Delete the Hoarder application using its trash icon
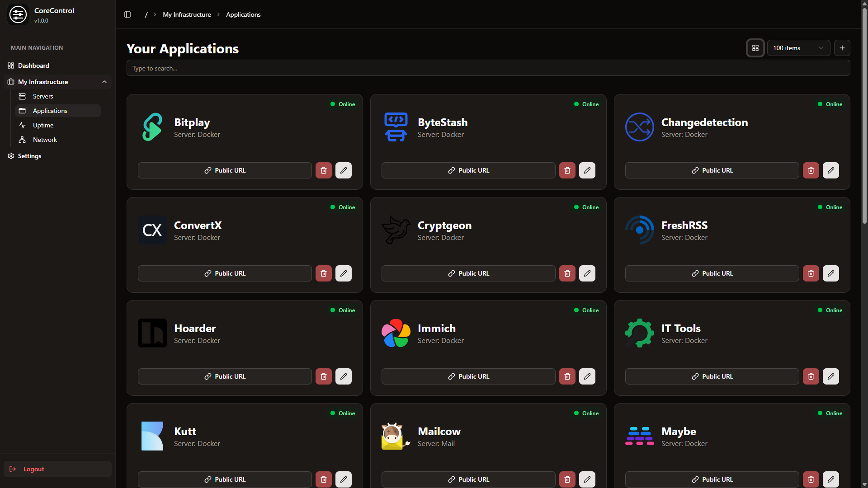 (x=323, y=376)
